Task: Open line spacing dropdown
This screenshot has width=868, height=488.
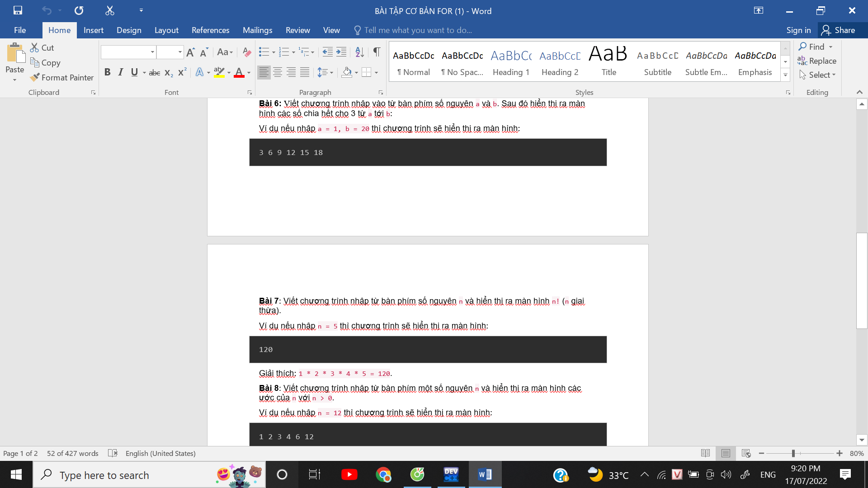Action: click(325, 72)
